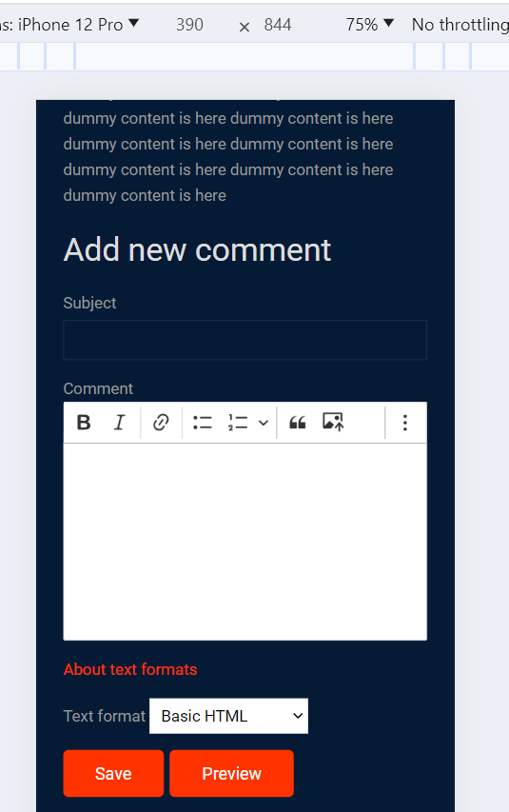Toggle bold formatting in comment editor
The height and width of the screenshot is (812, 509).
(x=84, y=423)
